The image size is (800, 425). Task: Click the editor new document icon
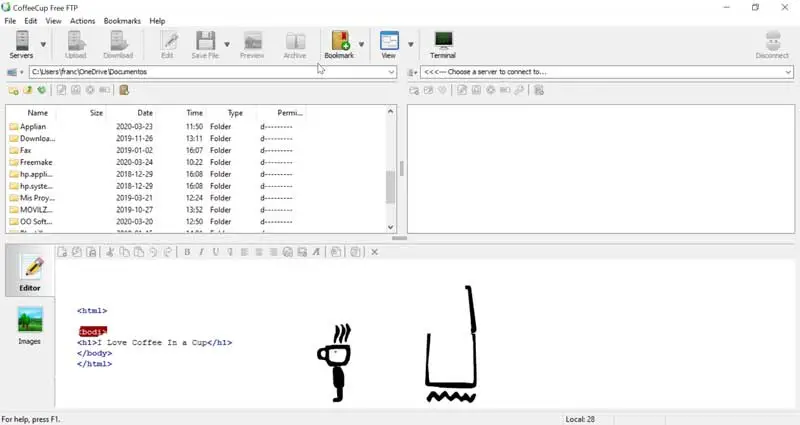pos(62,252)
